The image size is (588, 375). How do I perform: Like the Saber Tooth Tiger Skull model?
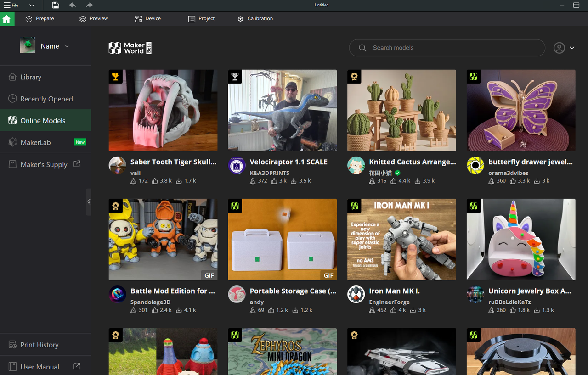[x=155, y=181]
